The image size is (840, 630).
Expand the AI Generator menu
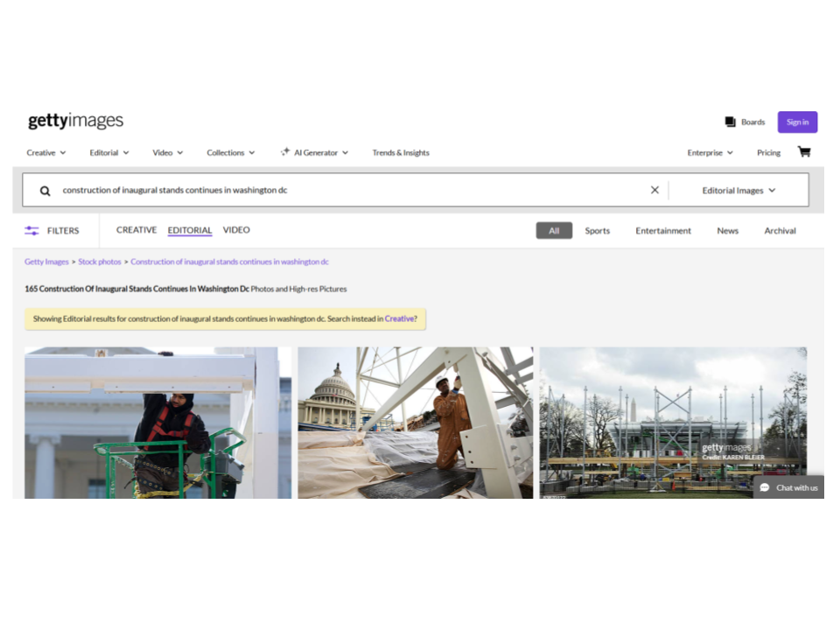click(x=314, y=153)
